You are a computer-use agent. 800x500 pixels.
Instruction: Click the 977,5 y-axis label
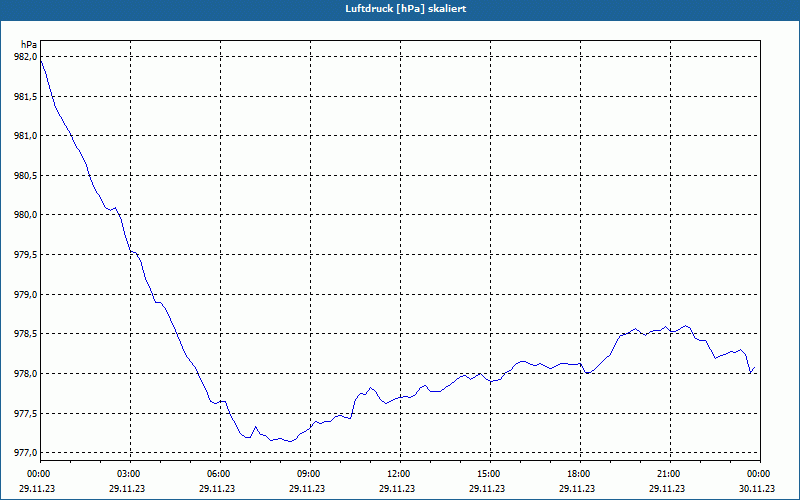[x=25, y=414]
